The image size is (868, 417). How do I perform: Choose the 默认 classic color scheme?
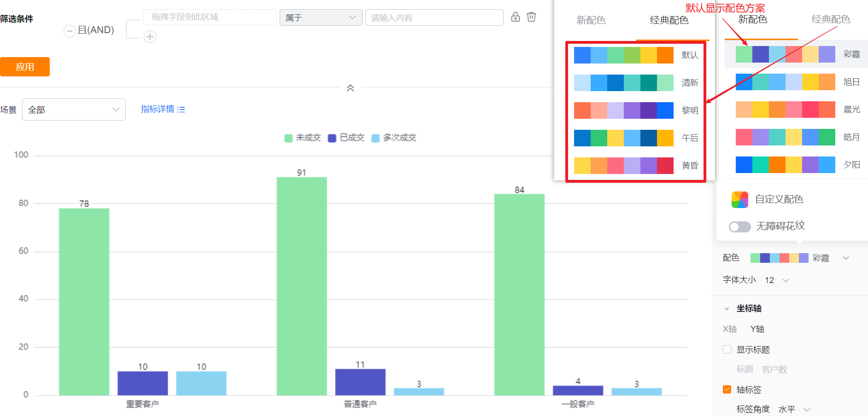tap(636, 55)
